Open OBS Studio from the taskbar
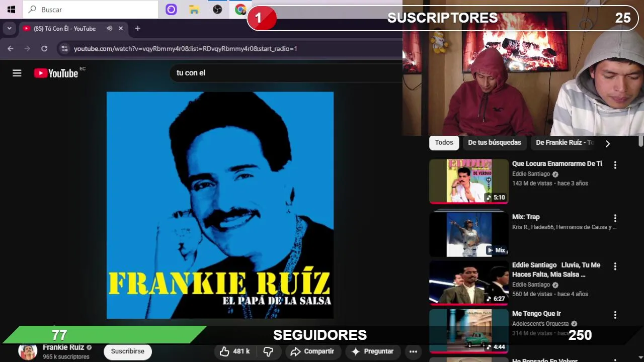The image size is (644, 362). click(217, 9)
